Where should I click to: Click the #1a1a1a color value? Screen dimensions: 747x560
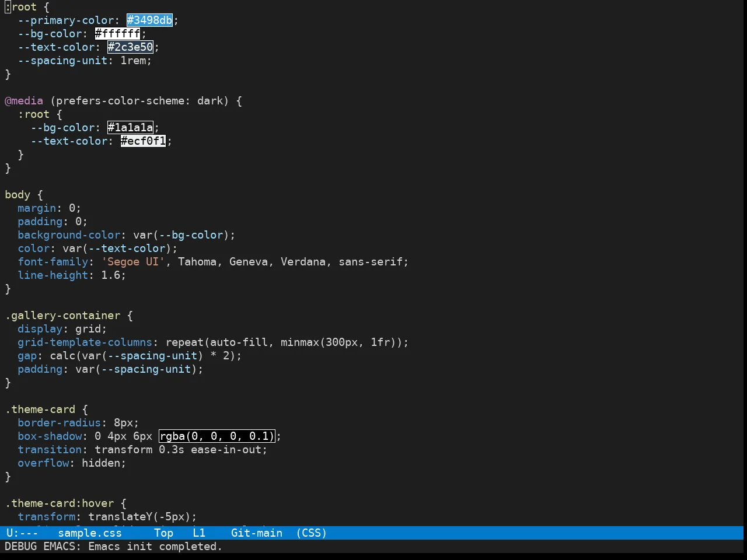(x=131, y=128)
